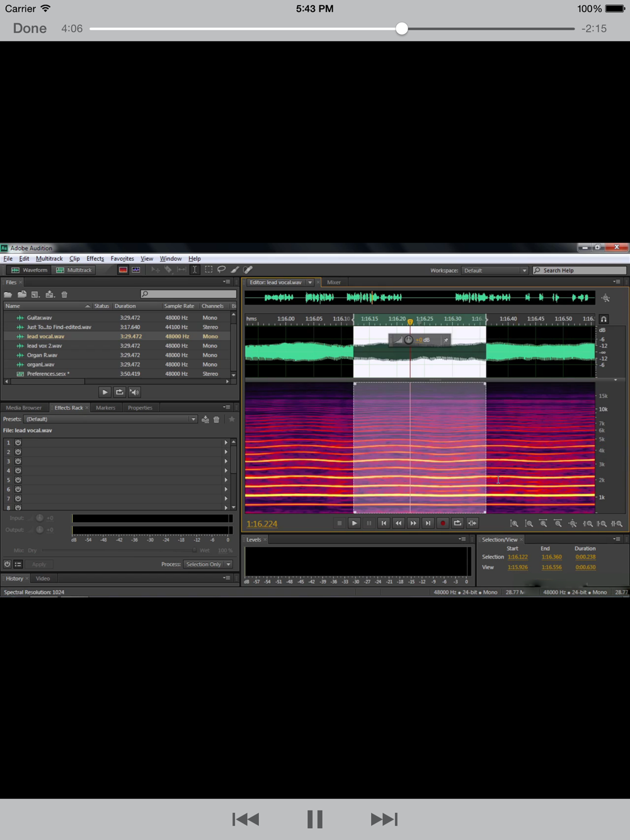This screenshot has width=630, height=840.
Task: Click the Record button
Action: pos(443,523)
